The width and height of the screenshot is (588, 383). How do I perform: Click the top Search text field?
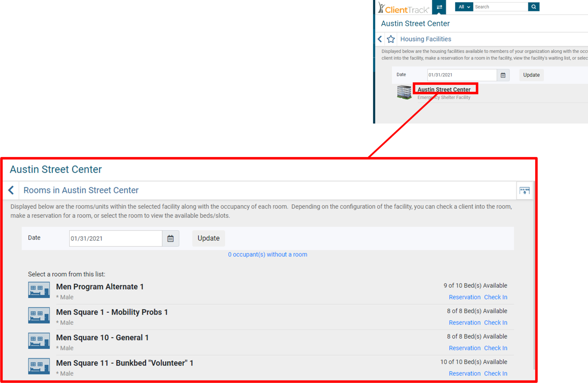[500, 7]
